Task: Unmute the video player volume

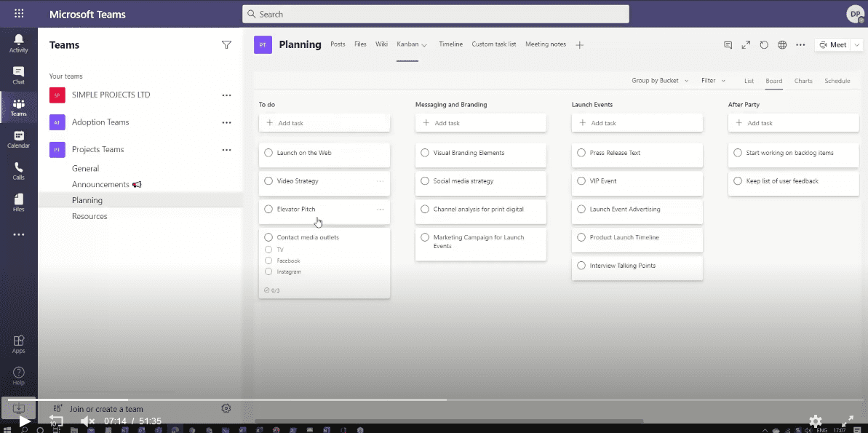Action: 87,421
